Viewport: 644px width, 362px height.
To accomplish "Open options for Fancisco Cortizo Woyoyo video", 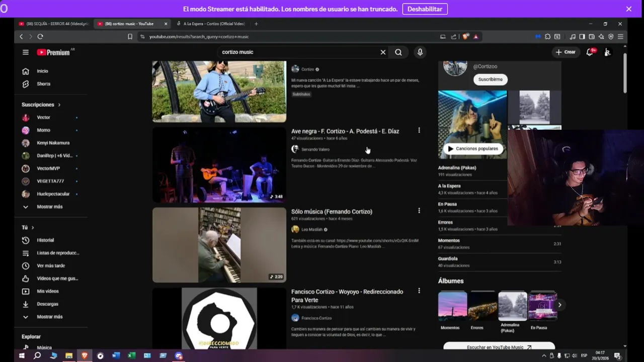I will click(x=419, y=291).
